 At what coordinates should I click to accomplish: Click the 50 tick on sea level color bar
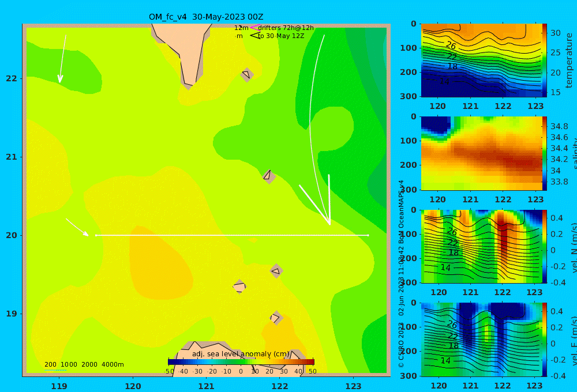pyautogui.click(x=312, y=371)
